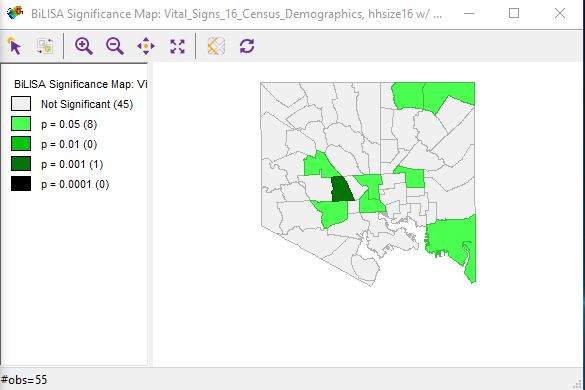Screen dimensions: 585x390
Task: Click the dark green p=0.001 map polygon
Action: [x=341, y=189]
